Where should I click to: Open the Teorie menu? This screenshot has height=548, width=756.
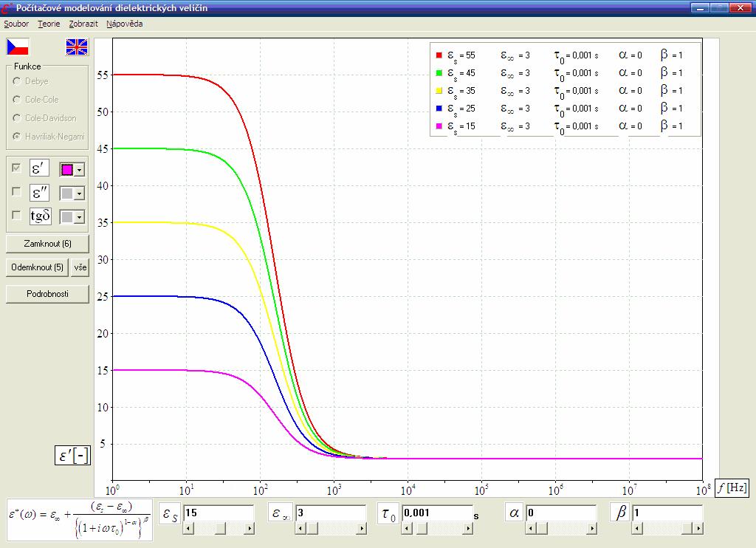pos(49,24)
